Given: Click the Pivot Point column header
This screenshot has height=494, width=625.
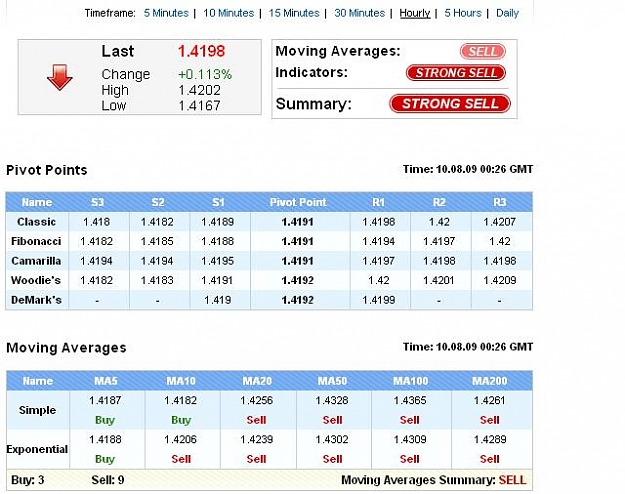Looking at the screenshot, I should click(x=298, y=202).
